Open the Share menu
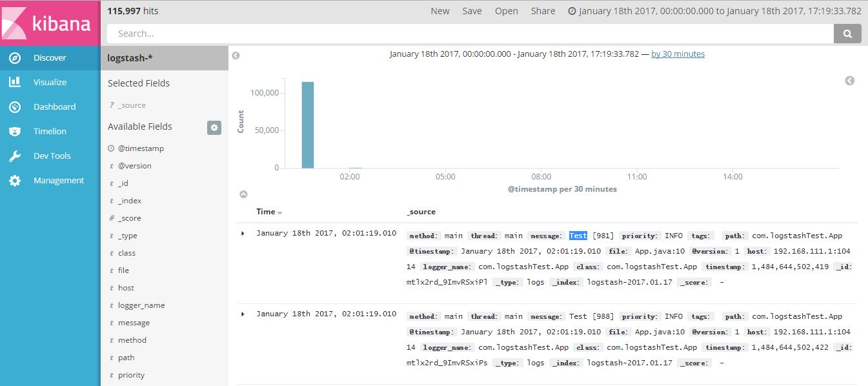 543,10
